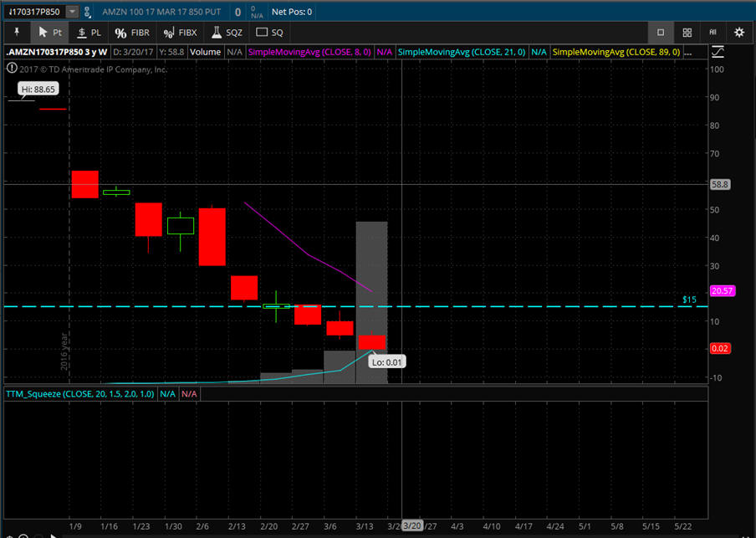
Task: Select the SQ rectangle drawing tool
Action: coord(269,32)
